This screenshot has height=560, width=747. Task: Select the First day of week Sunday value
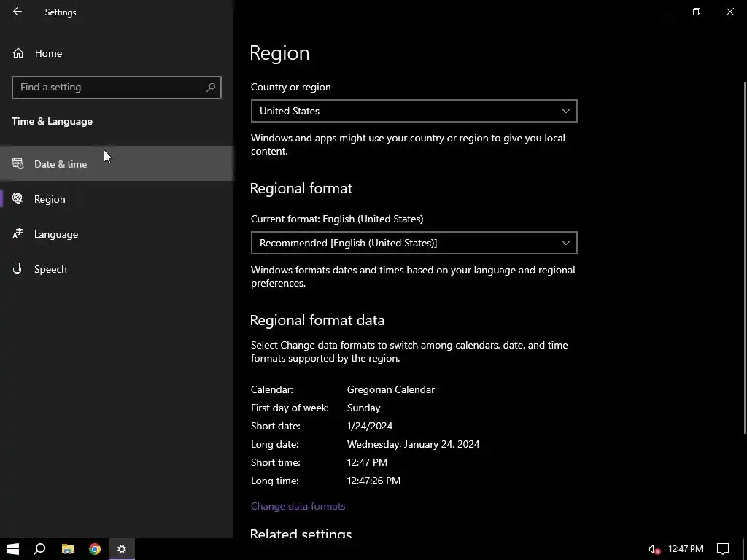[x=363, y=408]
